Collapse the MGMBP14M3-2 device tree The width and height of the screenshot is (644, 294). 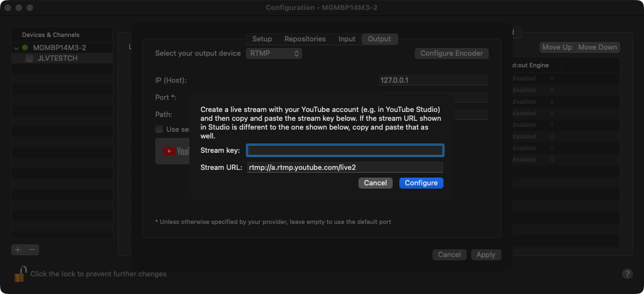tap(16, 48)
